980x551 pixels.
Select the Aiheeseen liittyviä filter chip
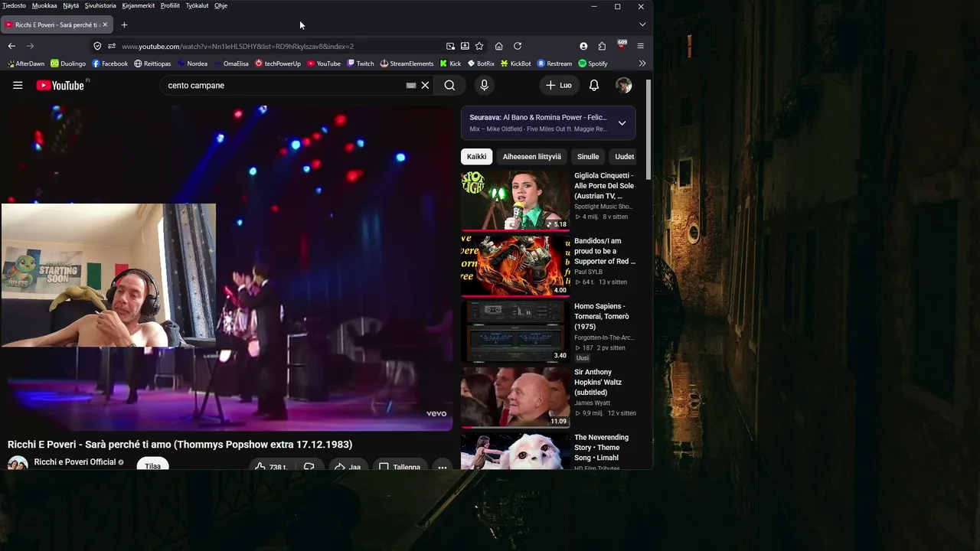click(531, 157)
